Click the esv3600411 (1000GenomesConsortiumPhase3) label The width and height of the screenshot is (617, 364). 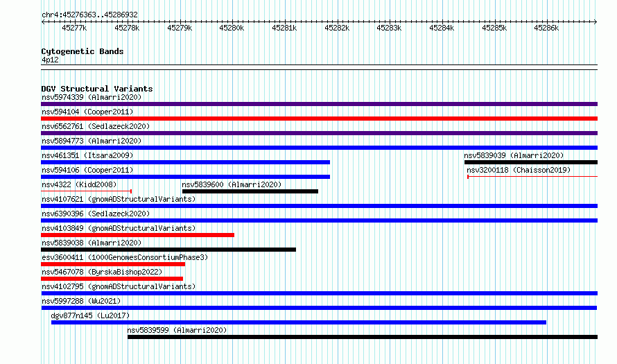pos(125,257)
